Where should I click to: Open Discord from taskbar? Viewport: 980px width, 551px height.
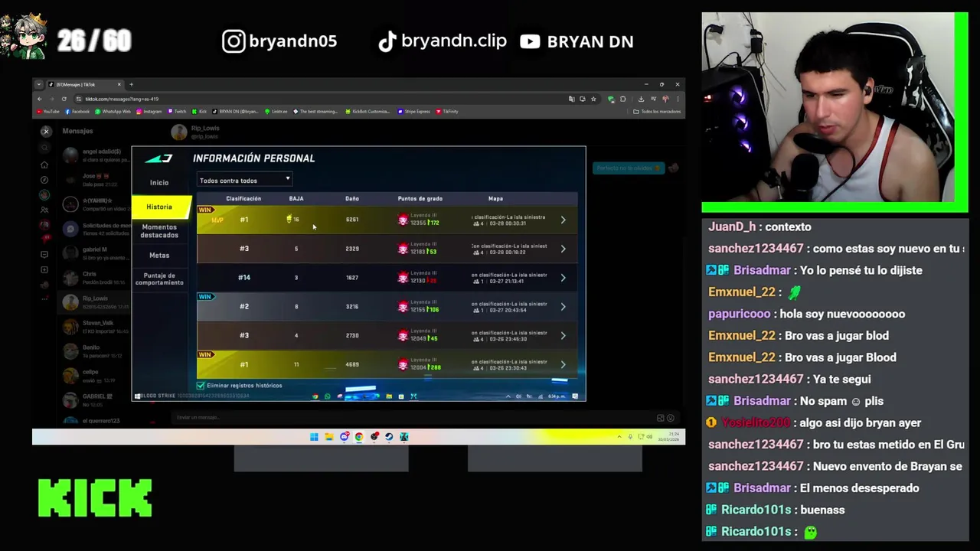344,437
